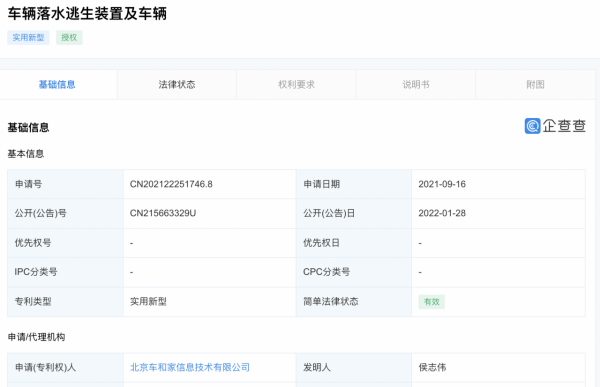Click the CPC分类号 label cell

(x=354, y=272)
